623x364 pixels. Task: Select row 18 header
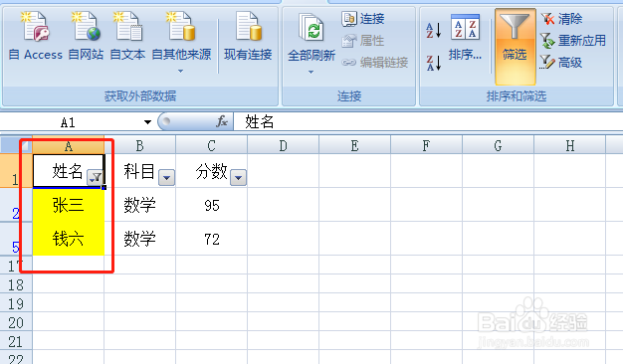[16, 284]
